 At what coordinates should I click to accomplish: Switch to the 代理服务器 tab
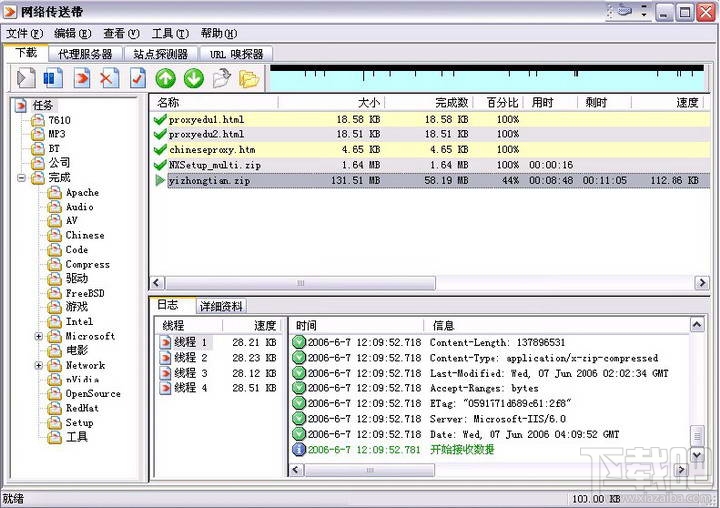pyautogui.click(x=84, y=54)
